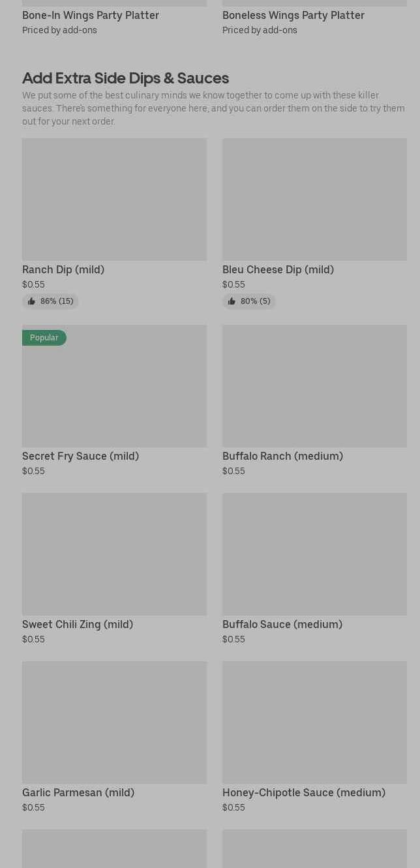Click the Add Extra Side Dips & Sauces heading
Screen dimensions: 420x868
click(125, 78)
